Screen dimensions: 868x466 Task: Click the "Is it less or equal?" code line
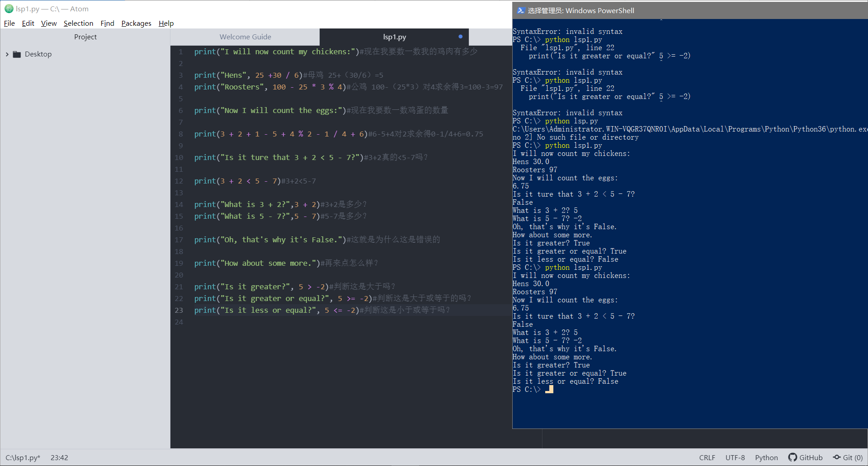[322, 311]
